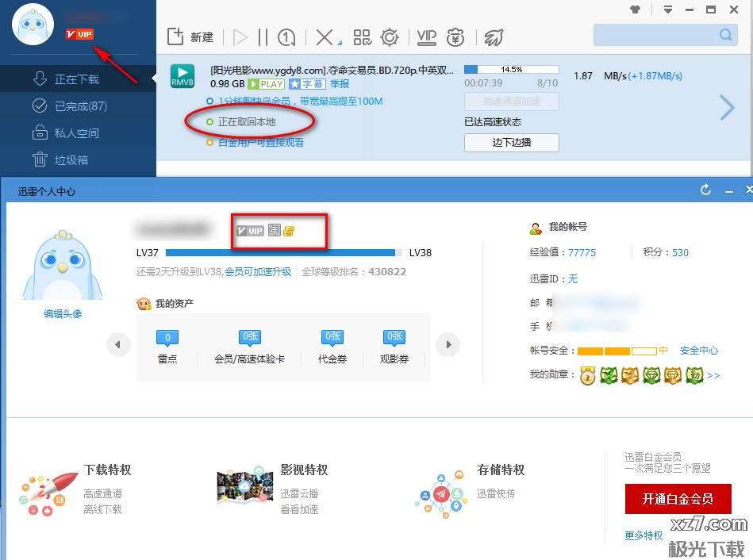This screenshot has height=560, width=753.
Task: Open the 1分钱购快鸟会员 promotion link
Action: coord(300,102)
